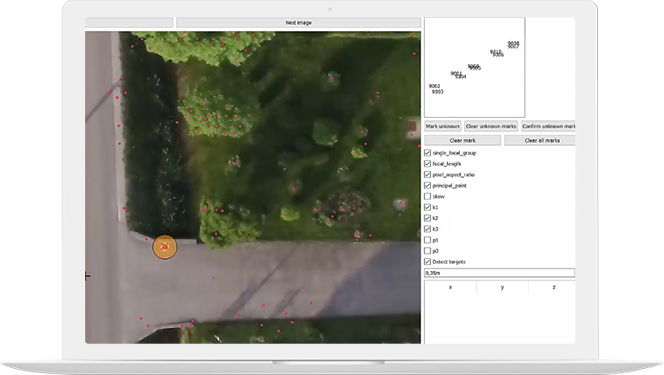Uncheck the k1 distortion checkbox
This screenshot has width=664, height=375.
427,207
